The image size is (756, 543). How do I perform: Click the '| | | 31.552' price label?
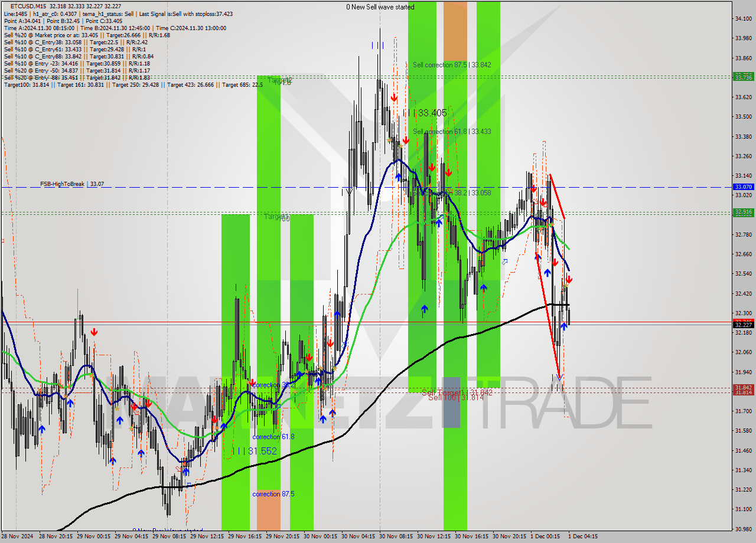coord(255,451)
